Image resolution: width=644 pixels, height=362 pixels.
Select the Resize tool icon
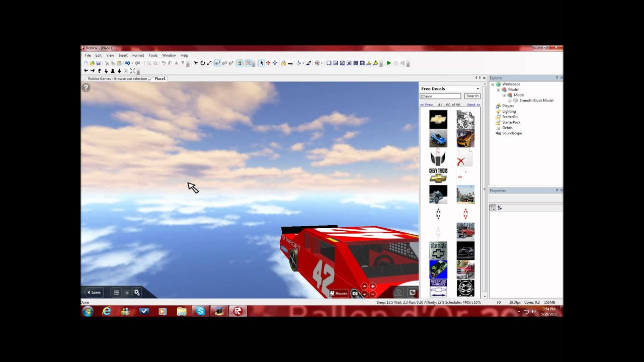click(209, 63)
